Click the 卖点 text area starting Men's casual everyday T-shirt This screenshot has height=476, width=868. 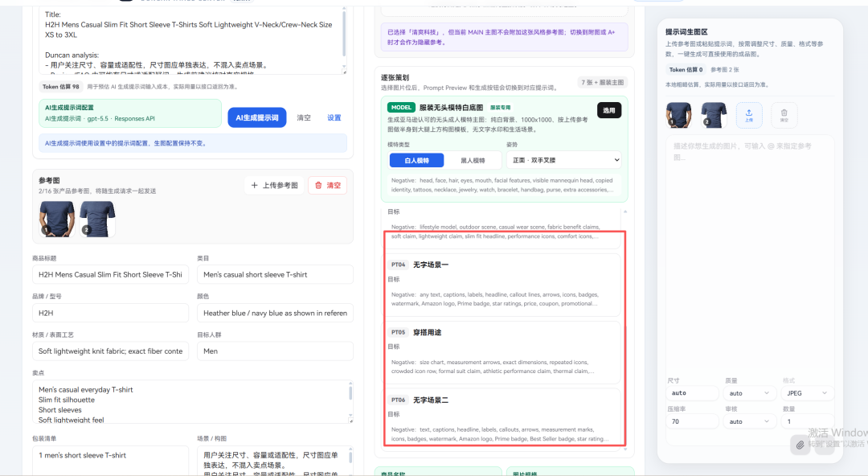tap(193, 402)
